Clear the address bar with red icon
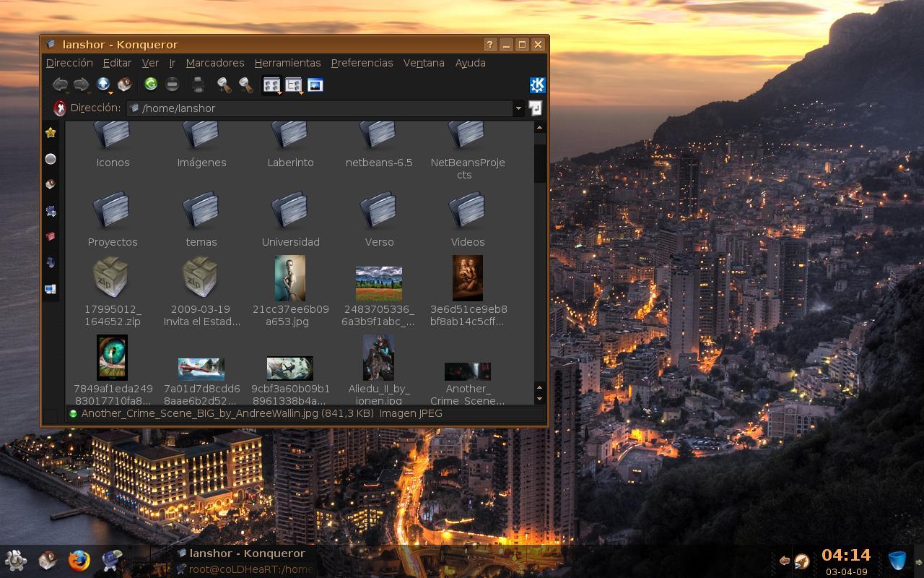The height and width of the screenshot is (578, 924). [x=59, y=108]
